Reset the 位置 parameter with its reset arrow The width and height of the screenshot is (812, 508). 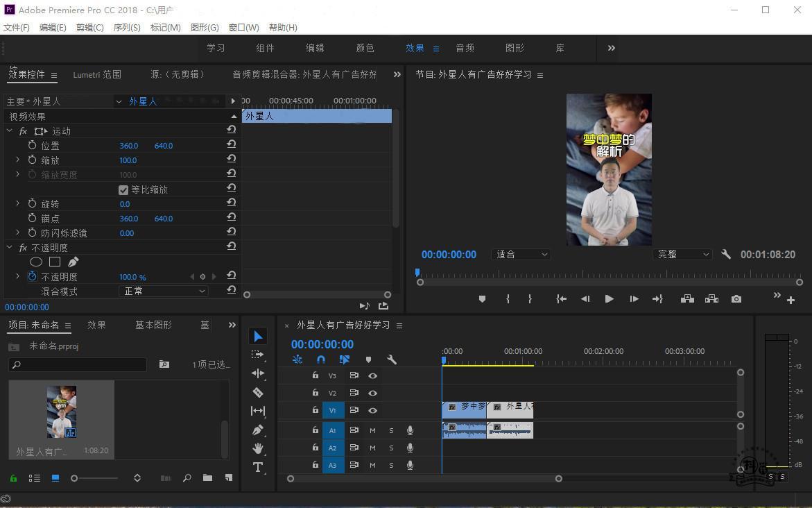pyautogui.click(x=231, y=145)
